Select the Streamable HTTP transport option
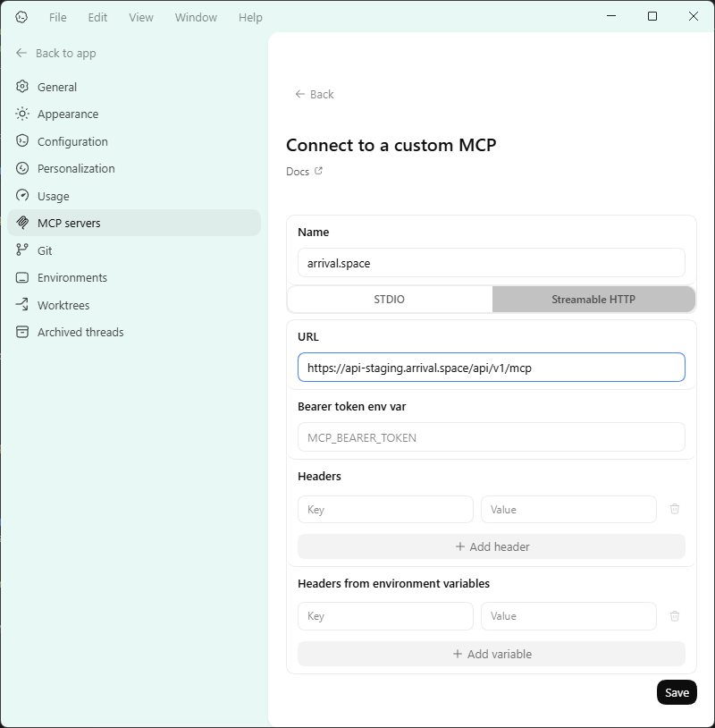Screen dimensions: 715x728 tap(593, 299)
